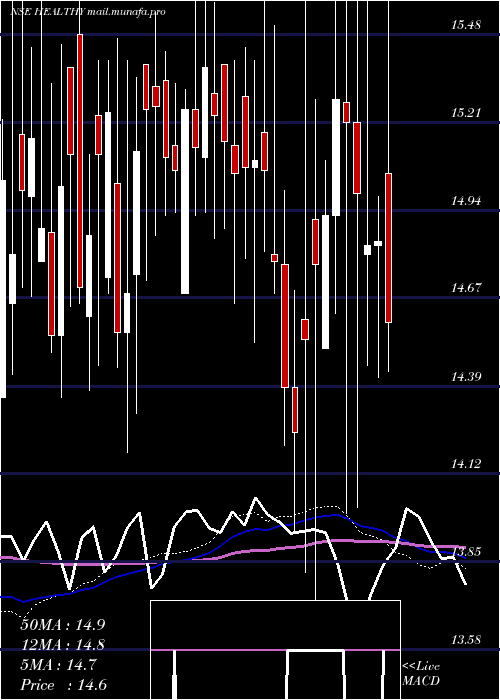
Task: Click the '<<Live MACD' label
Action: pyautogui.click(x=421, y=674)
